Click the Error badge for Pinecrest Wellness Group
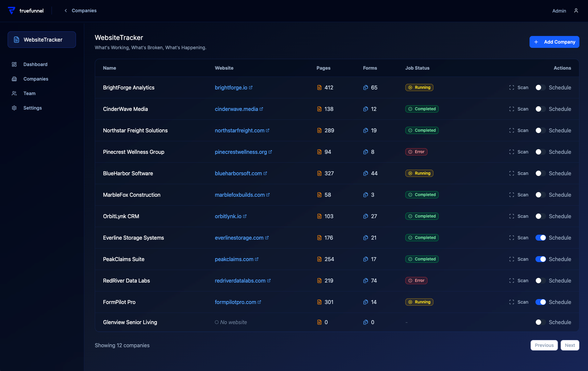The height and width of the screenshot is (371, 588). tap(416, 152)
